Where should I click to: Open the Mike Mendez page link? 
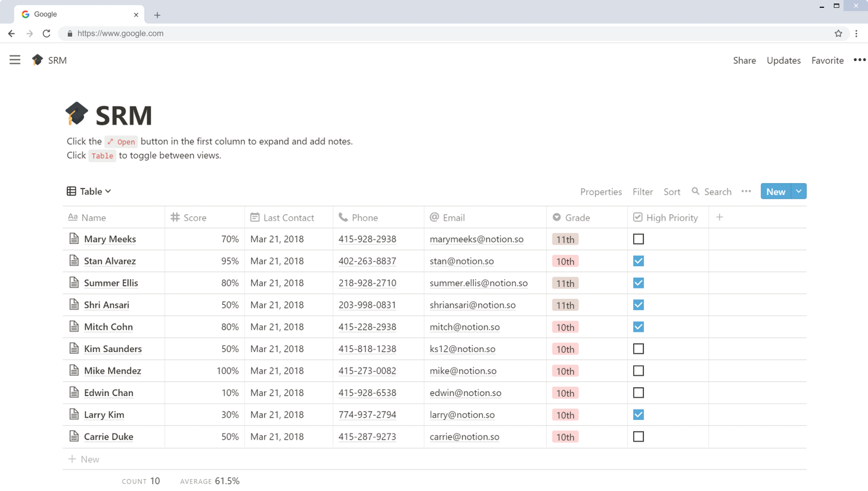(113, 370)
